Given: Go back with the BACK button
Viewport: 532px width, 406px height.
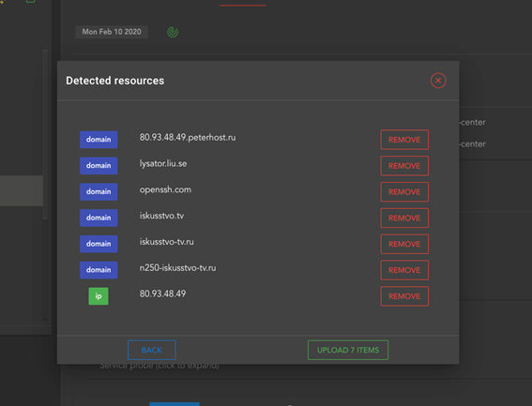Looking at the screenshot, I should pos(152,350).
